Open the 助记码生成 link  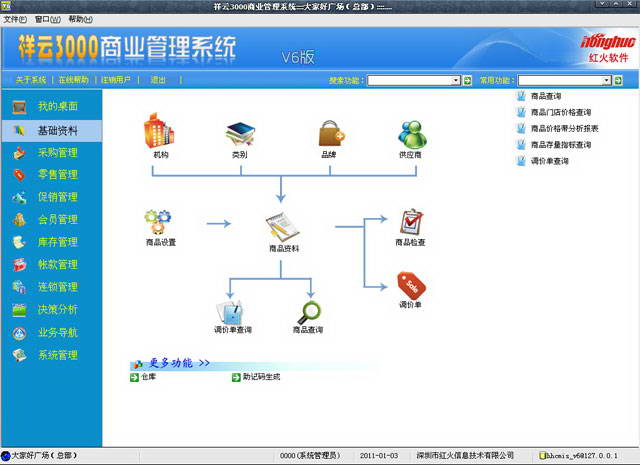click(x=261, y=377)
